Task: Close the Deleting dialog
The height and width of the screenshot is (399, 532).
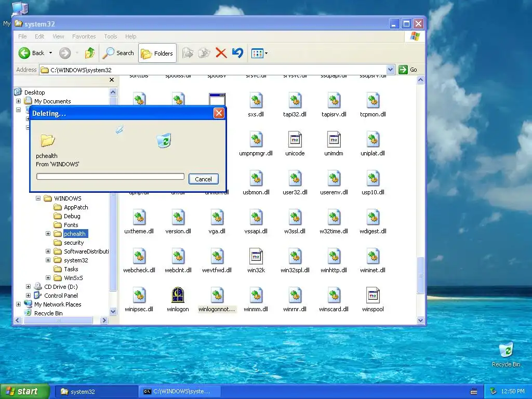Action: [x=219, y=113]
